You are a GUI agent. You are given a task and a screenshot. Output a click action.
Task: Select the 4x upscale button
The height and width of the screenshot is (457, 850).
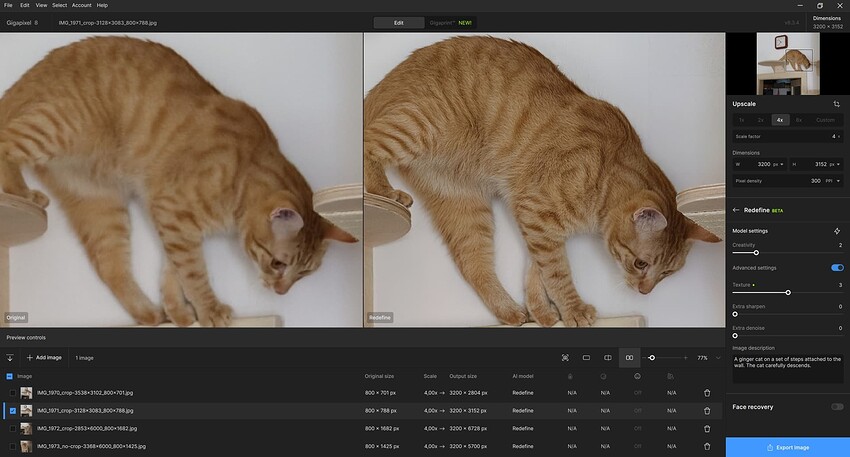pyautogui.click(x=780, y=120)
